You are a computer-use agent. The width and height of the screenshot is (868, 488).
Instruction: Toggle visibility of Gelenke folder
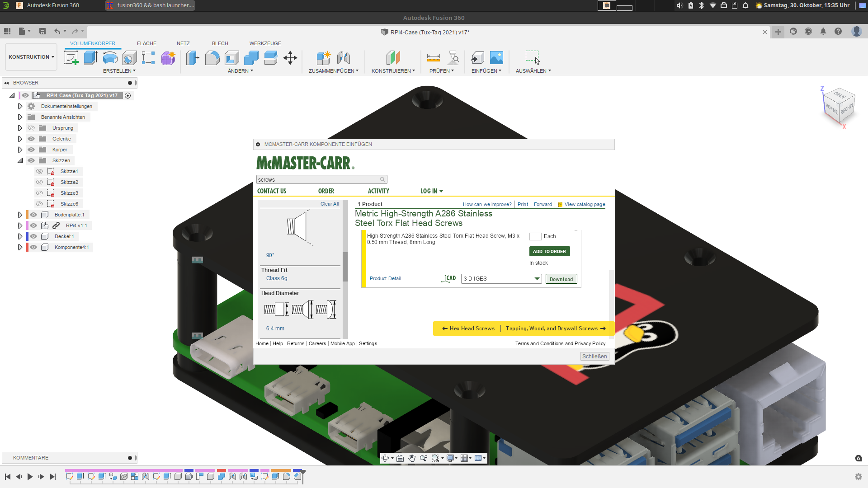pos(31,139)
